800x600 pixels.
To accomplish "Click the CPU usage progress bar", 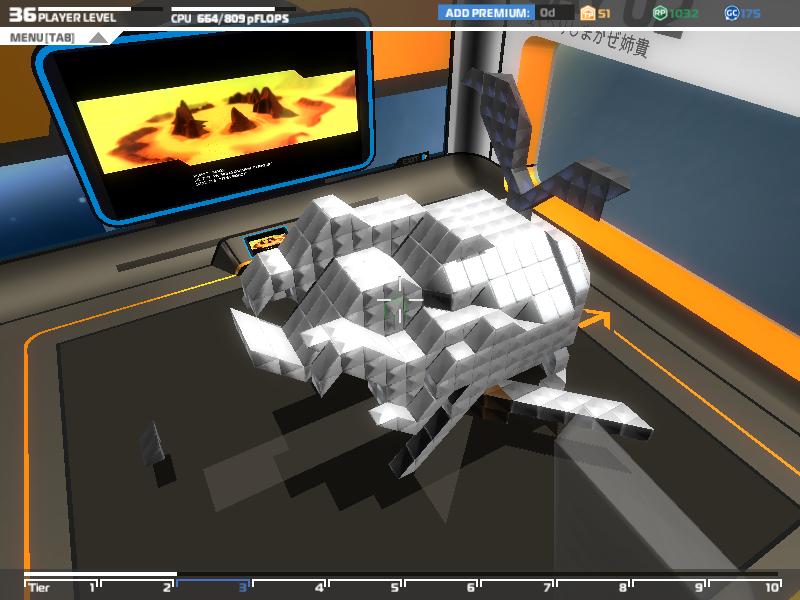I will 233,9.
